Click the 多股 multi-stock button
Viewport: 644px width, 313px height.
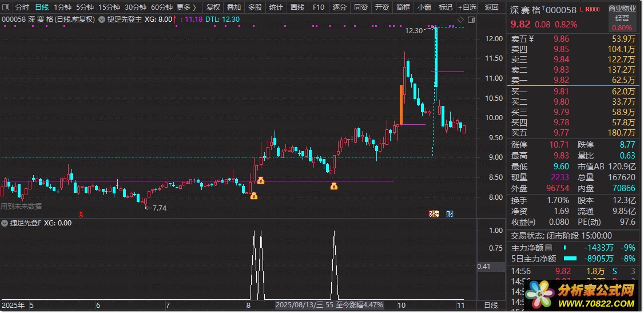pos(255,7)
